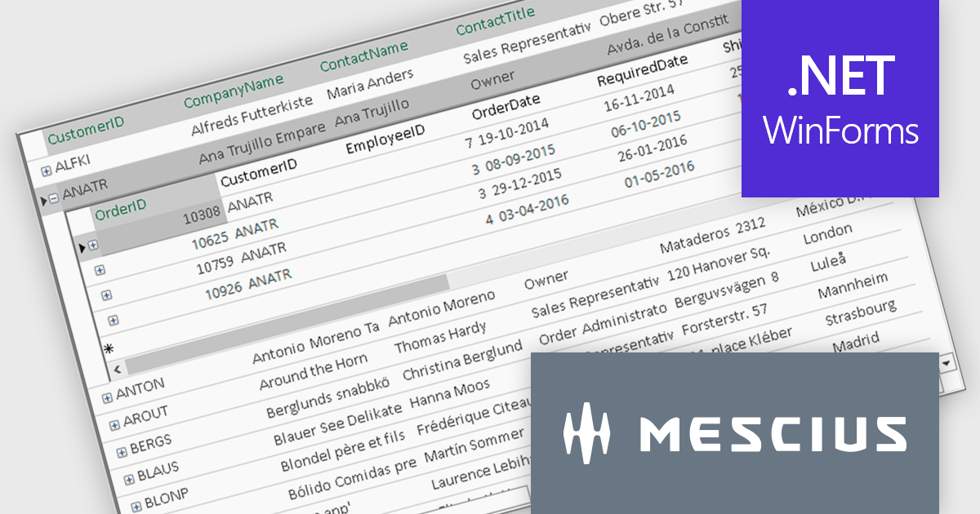
Task: Sort by the CompanyName column header
Action: pyautogui.click(x=234, y=90)
